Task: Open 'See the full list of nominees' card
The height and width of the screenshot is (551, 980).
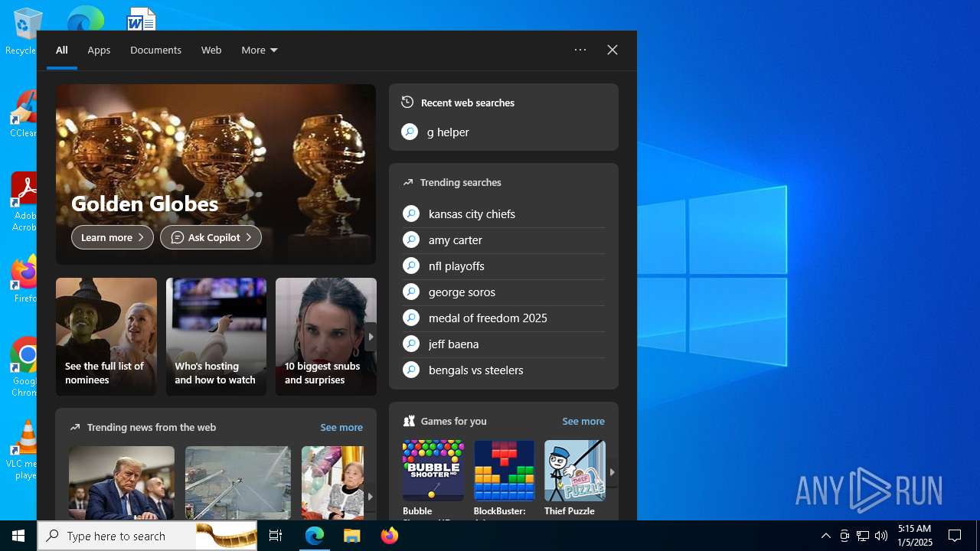Action: [x=106, y=337]
